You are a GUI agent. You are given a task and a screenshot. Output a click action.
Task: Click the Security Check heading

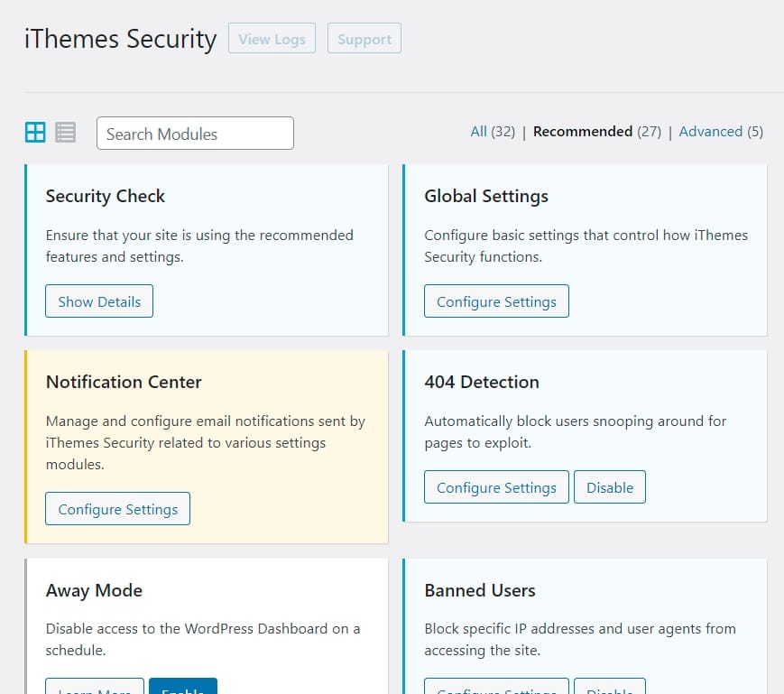105,196
